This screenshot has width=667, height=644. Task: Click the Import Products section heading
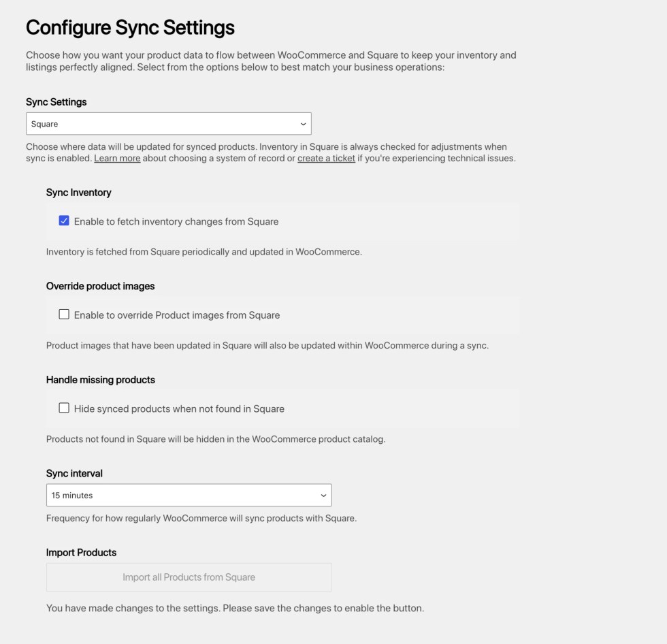click(x=81, y=553)
